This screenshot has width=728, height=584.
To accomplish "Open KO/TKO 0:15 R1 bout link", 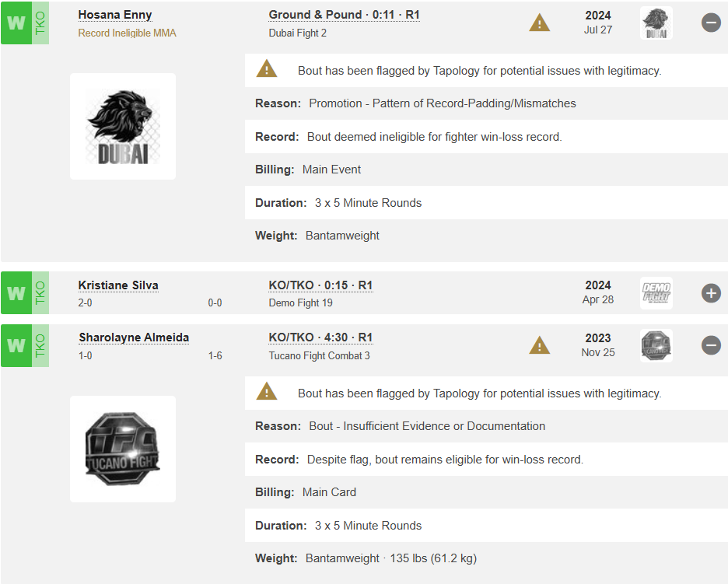I will pyautogui.click(x=320, y=285).
